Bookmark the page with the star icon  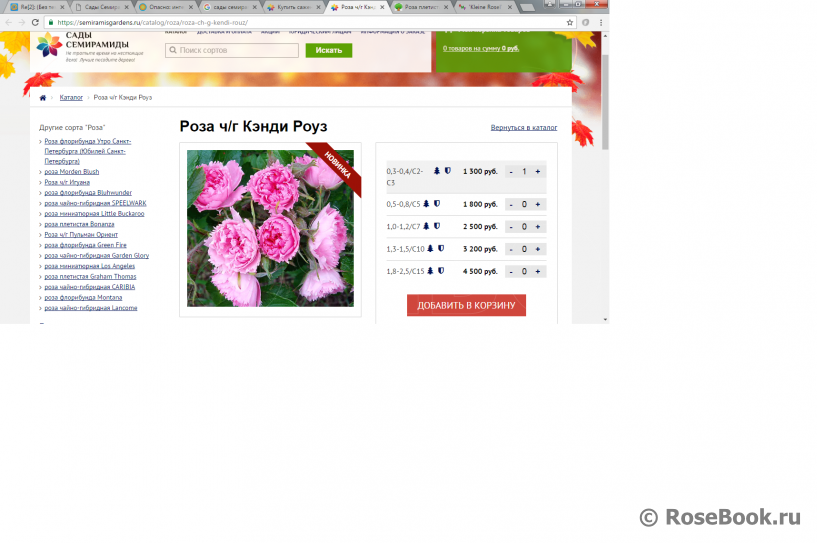click(570, 22)
